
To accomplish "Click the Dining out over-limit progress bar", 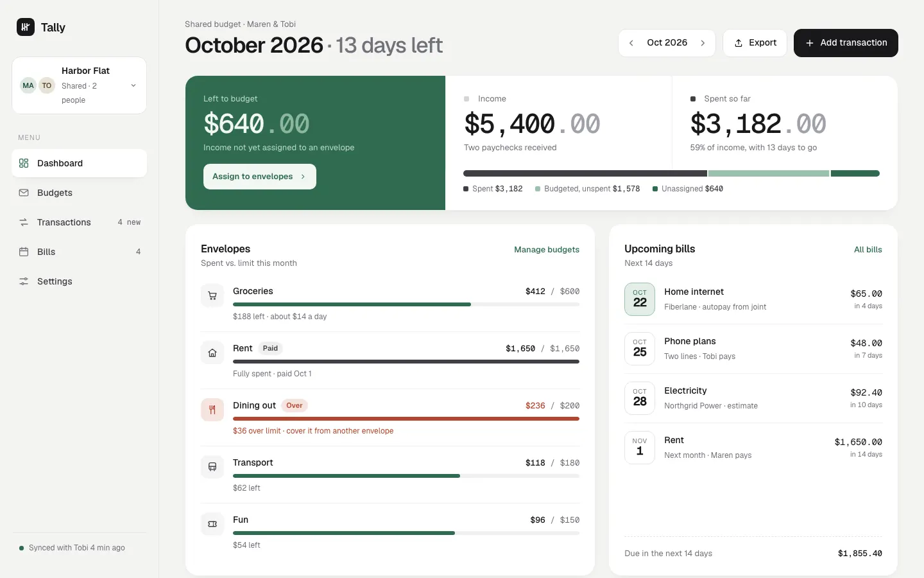I will (x=406, y=419).
